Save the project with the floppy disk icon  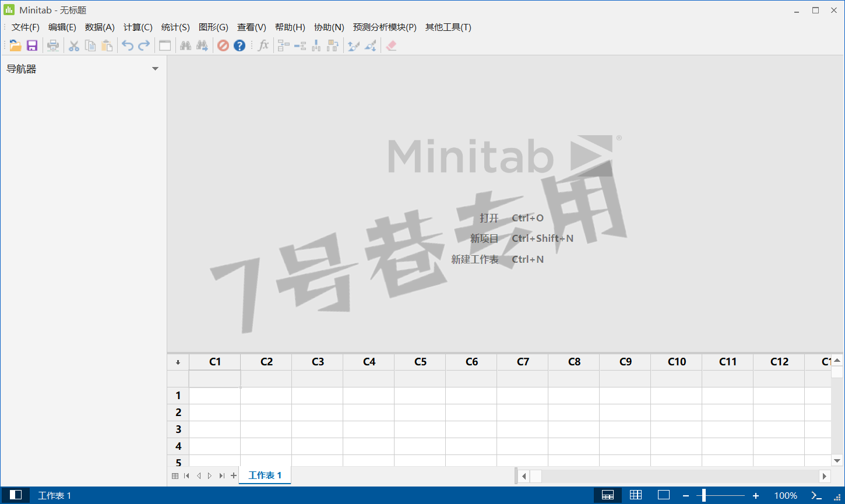tap(32, 45)
